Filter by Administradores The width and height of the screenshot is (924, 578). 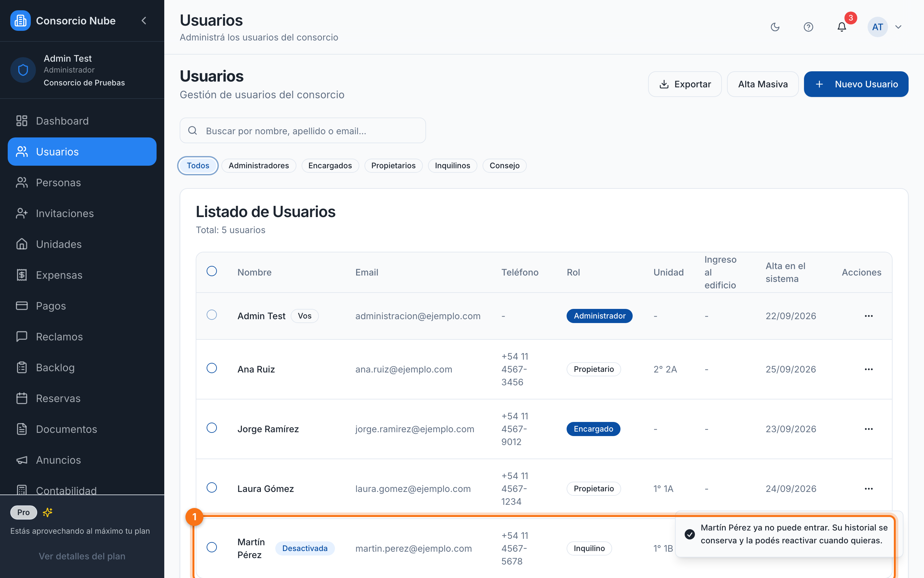(259, 165)
